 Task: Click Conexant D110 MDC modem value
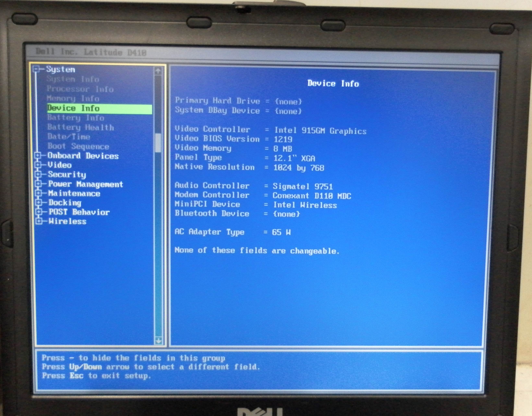(312, 196)
